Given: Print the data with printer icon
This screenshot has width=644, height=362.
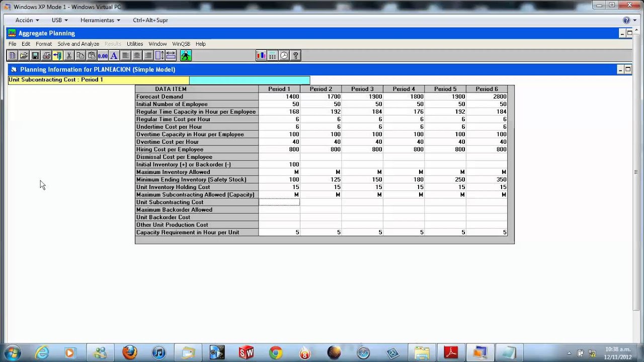Looking at the screenshot, I should click(x=46, y=55).
